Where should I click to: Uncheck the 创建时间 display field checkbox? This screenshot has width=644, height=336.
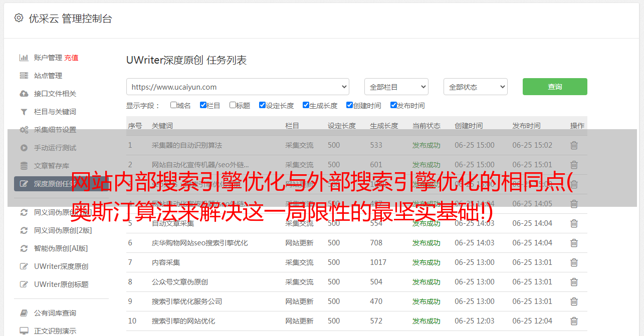point(349,105)
